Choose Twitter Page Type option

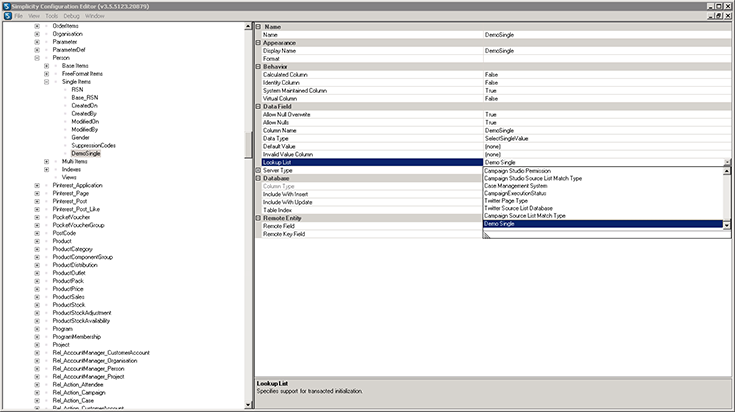click(x=506, y=201)
